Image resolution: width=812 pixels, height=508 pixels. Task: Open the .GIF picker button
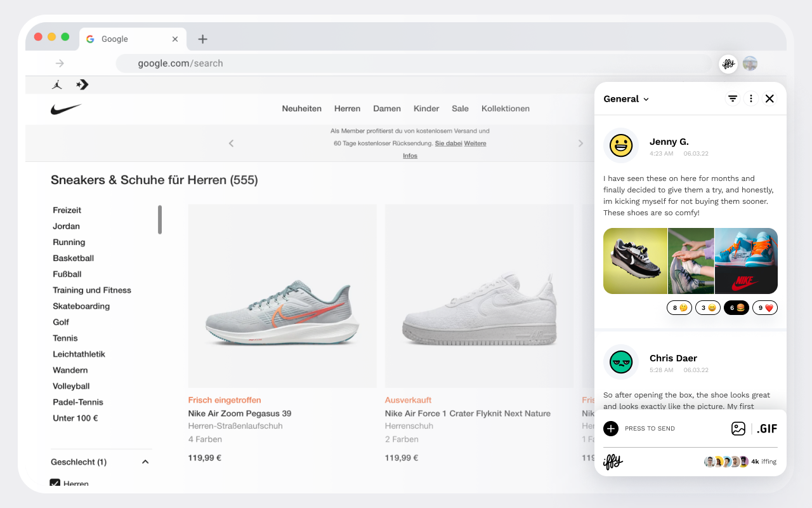[x=767, y=429]
